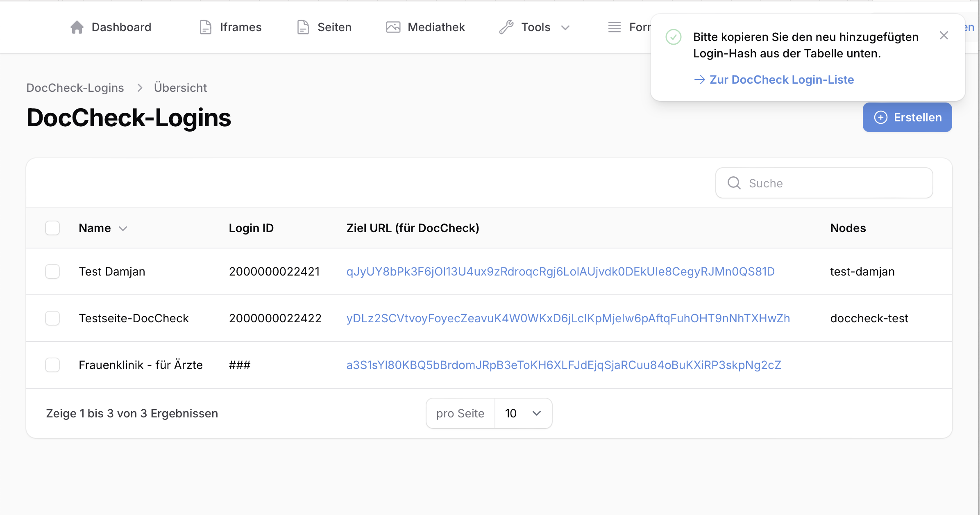Click the Ziel URL (für DocCheck) header
Viewport: 980px width, 515px height.
coord(413,228)
